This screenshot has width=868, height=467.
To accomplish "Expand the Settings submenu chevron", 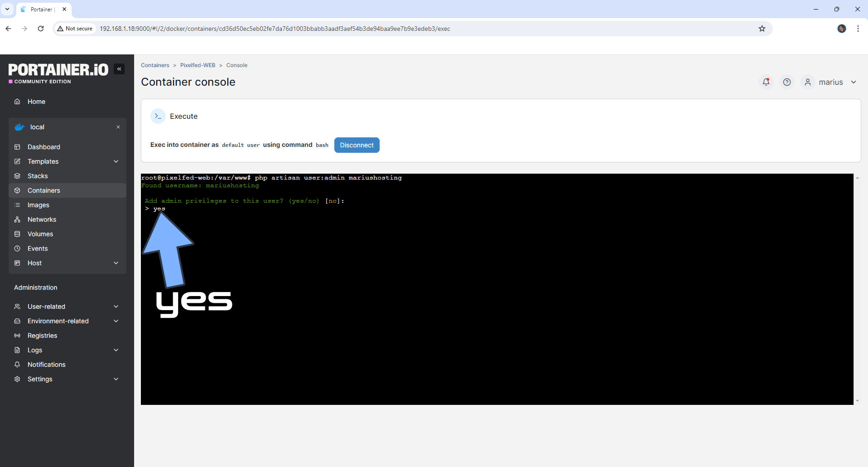I will pyautogui.click(x=116, y=379).
